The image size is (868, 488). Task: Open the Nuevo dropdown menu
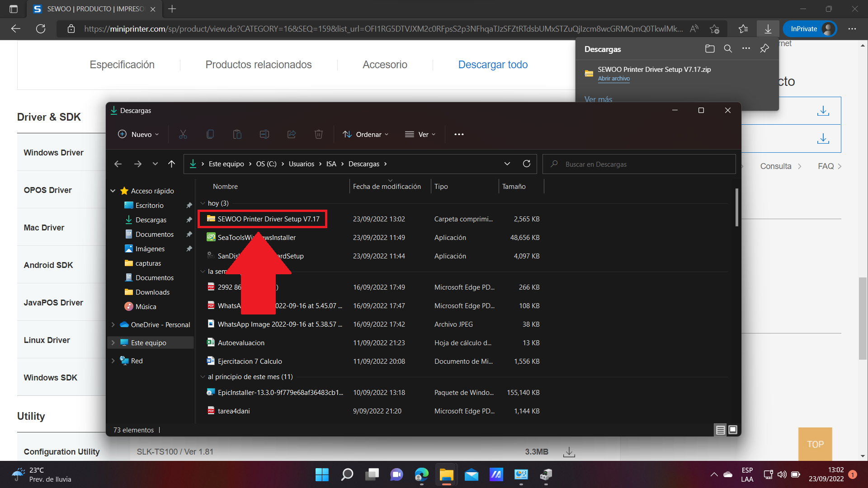(x=138, y=134)
